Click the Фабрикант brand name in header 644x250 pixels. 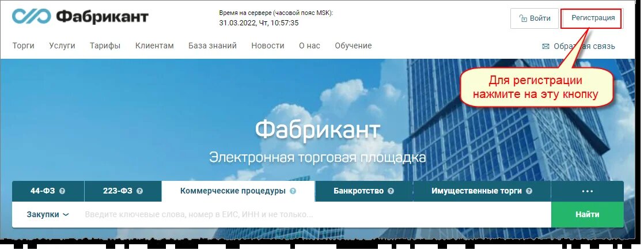tap(103, 17)
